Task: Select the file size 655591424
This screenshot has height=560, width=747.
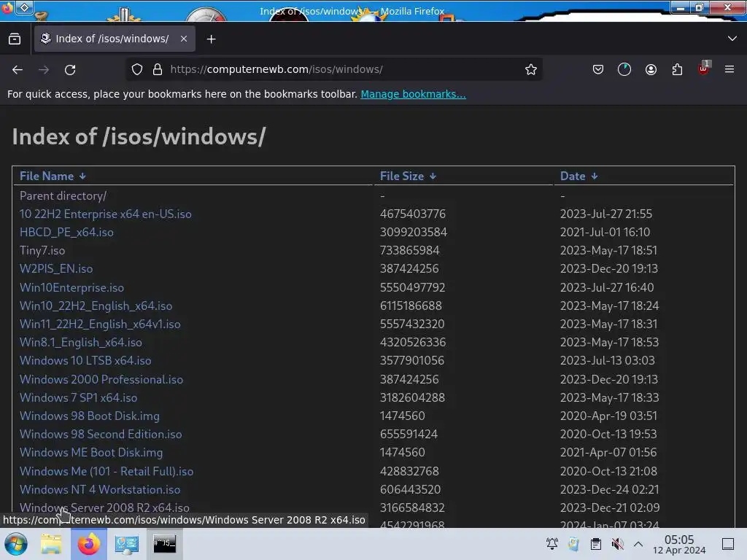Action: pyautogui.click(x=409, y=435)
